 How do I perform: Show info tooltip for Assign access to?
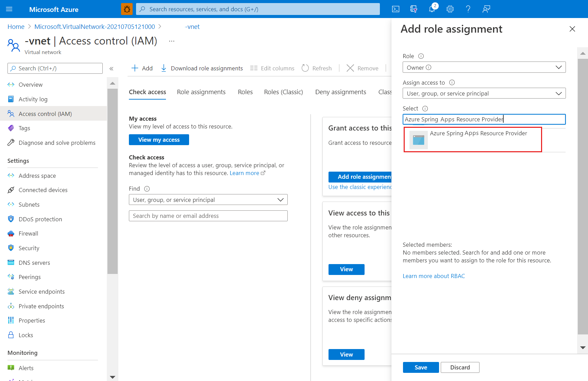(x=452, y=83)
